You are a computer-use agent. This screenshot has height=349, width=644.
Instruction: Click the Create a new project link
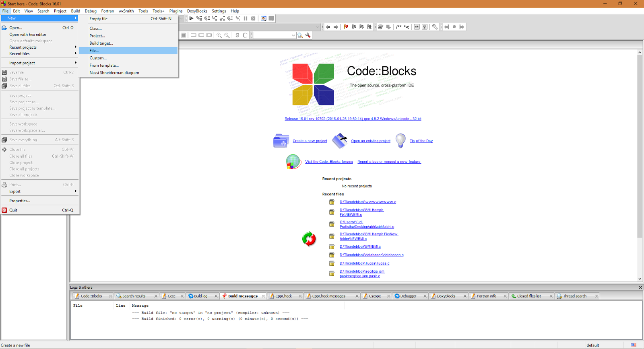point(310,141)
